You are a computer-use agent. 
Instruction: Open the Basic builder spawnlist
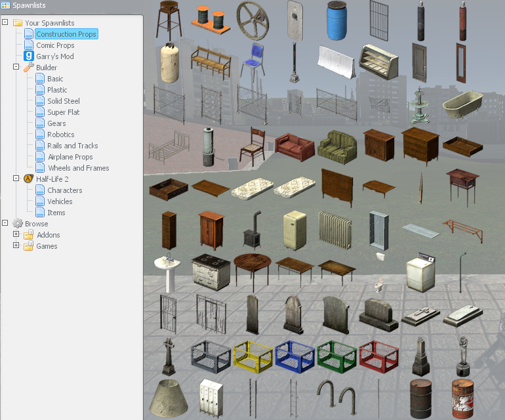point(55,79)
